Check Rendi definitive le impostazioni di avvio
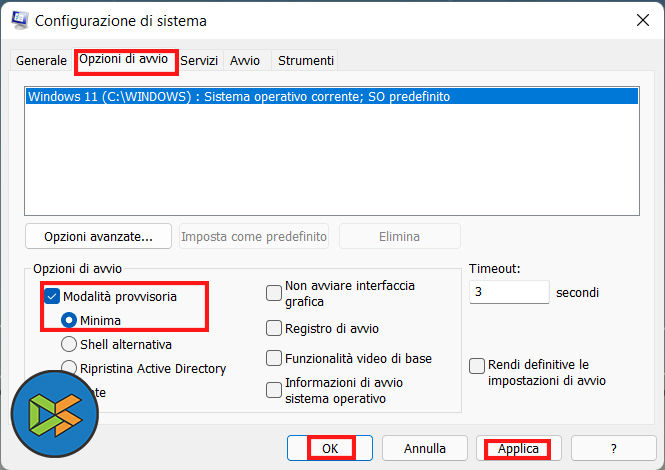 [x=477, y=366]
